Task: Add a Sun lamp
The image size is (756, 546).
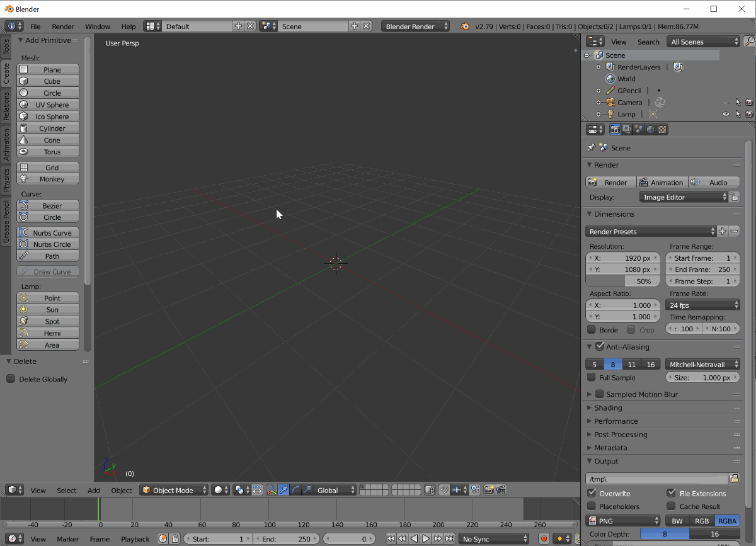Action: tap(48, 309)
